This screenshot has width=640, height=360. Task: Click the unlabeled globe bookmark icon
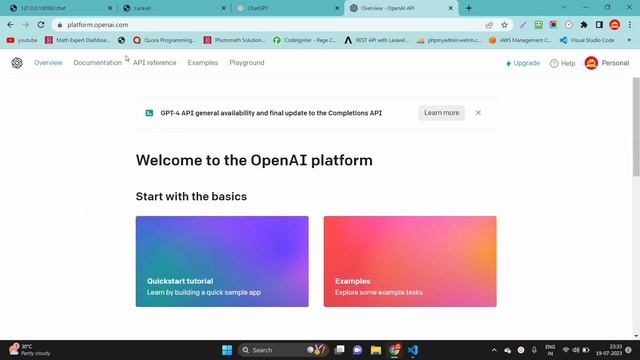[x=121, y=40]
